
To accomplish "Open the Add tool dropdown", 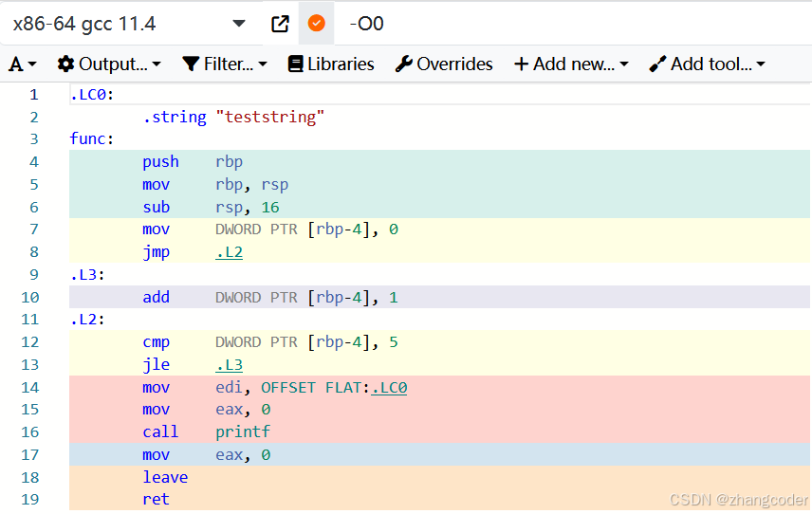I will click(x=707, y=64).
